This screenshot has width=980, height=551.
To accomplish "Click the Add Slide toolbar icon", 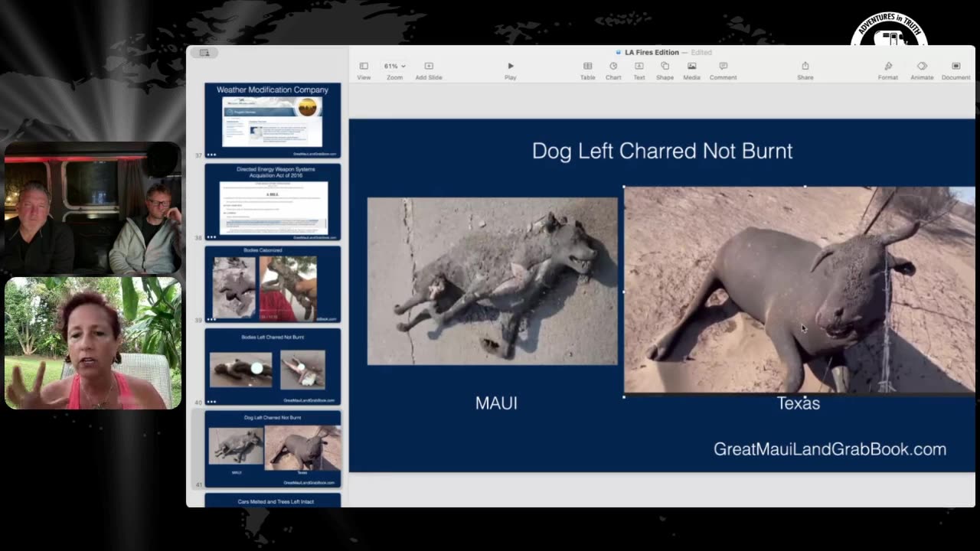I will [429, 70].
